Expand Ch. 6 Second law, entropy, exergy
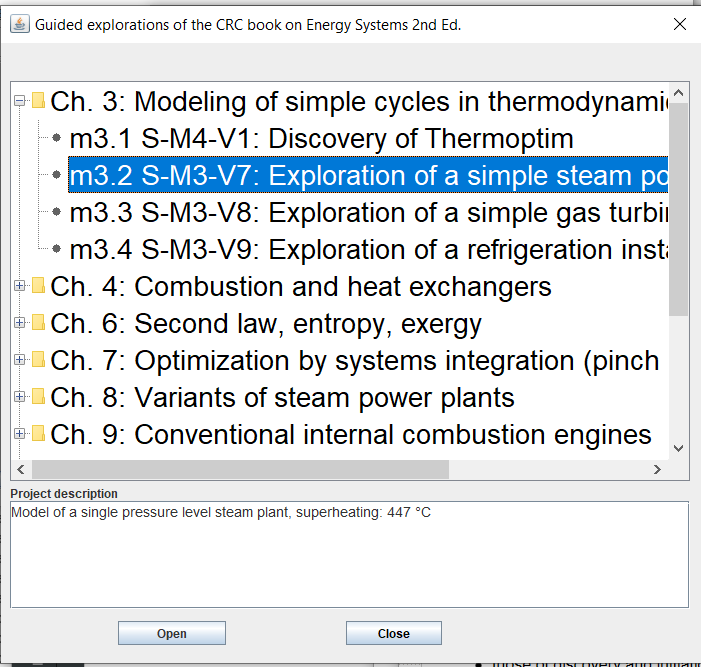This screenshot has height=667, width=701. pyautogui.click(x=19, y=323)
